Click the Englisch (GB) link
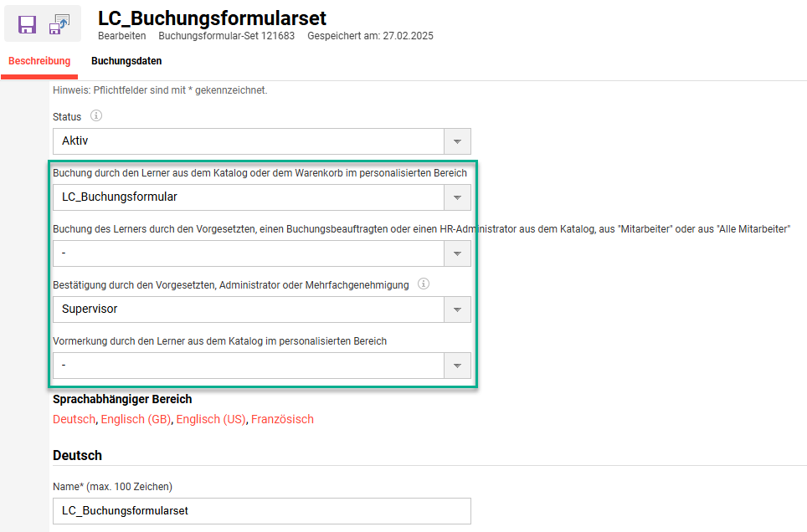The image size is (807, 532). pos(136,419)
